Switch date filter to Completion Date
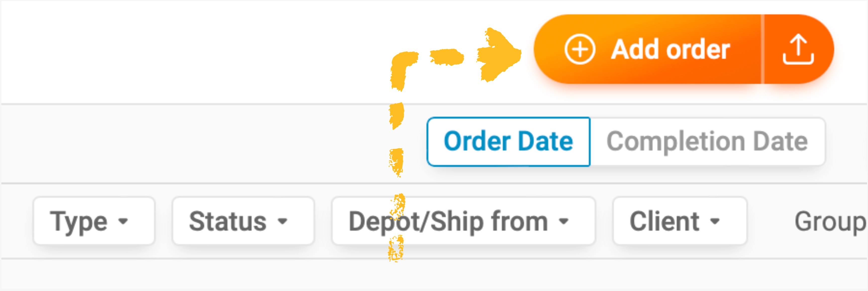This screenshot has width=868, height=291. click(x=707, y=141)
